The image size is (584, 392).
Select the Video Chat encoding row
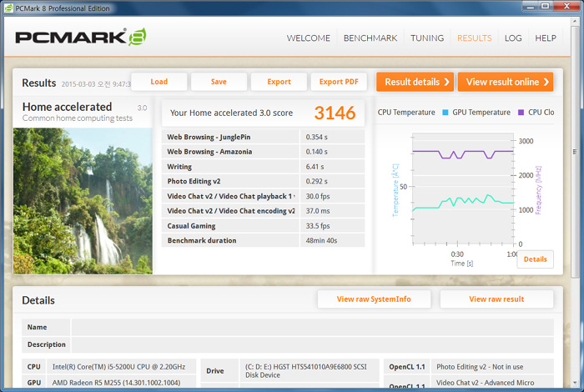pos(264,211)
